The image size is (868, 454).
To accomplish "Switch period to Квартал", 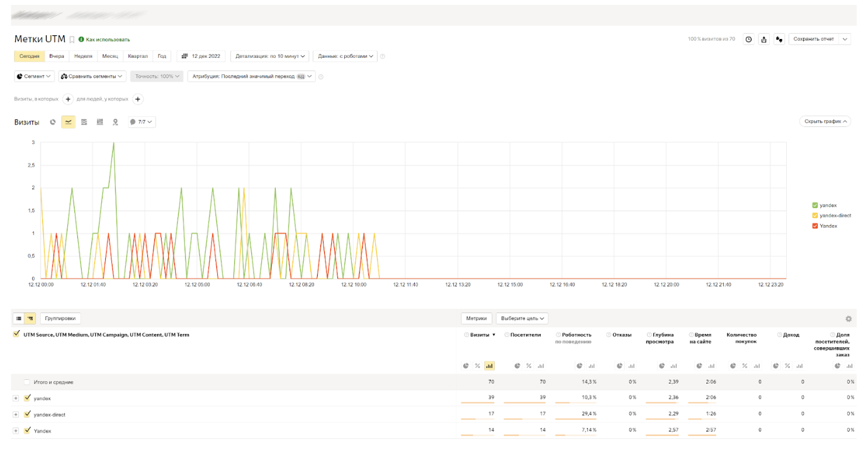I will tap(137, 56).
